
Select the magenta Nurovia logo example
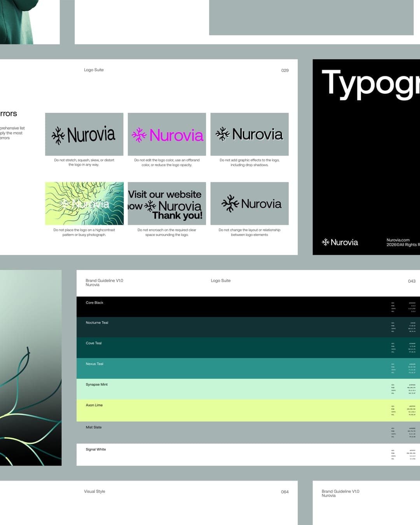[x=167, y=134]
